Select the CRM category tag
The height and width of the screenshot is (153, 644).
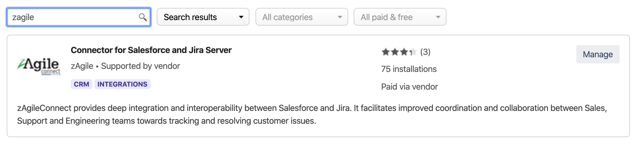point(81,84)
